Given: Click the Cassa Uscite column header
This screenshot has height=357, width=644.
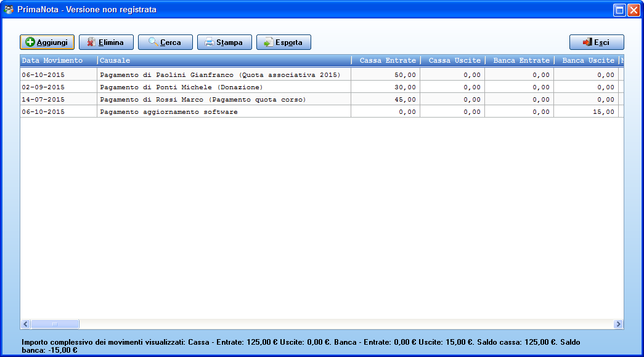Looking at the screenshot, I should coord(453,60).
